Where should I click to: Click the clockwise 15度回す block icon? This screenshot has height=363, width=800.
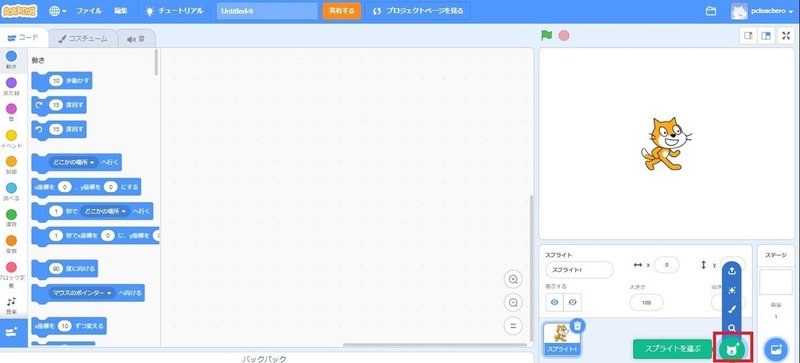coord(40,105)
